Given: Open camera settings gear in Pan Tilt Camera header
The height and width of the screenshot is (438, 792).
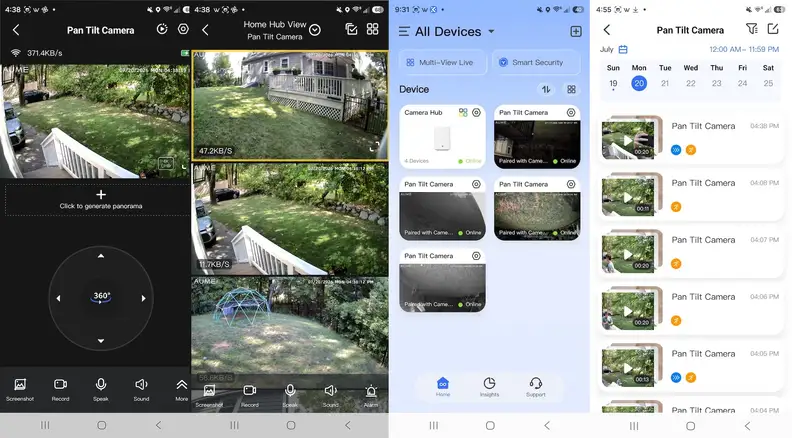Looking at the screenshot, I should coord(183,29).
